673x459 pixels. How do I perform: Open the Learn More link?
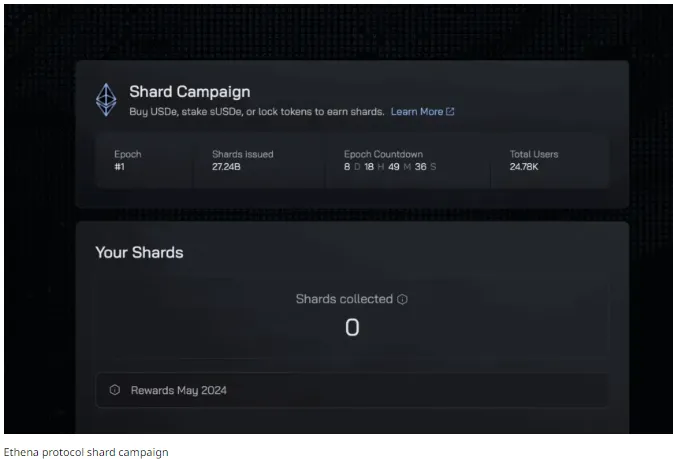click(417, 112)
